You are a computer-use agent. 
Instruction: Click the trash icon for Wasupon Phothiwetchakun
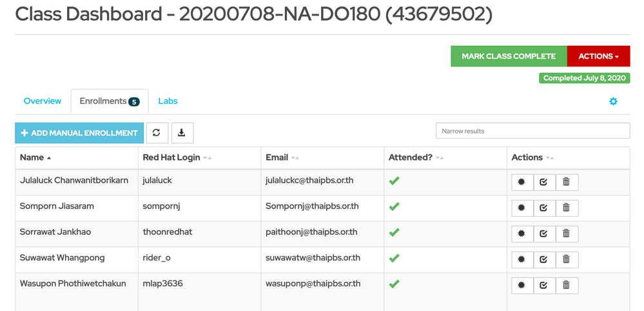(566, 285)
